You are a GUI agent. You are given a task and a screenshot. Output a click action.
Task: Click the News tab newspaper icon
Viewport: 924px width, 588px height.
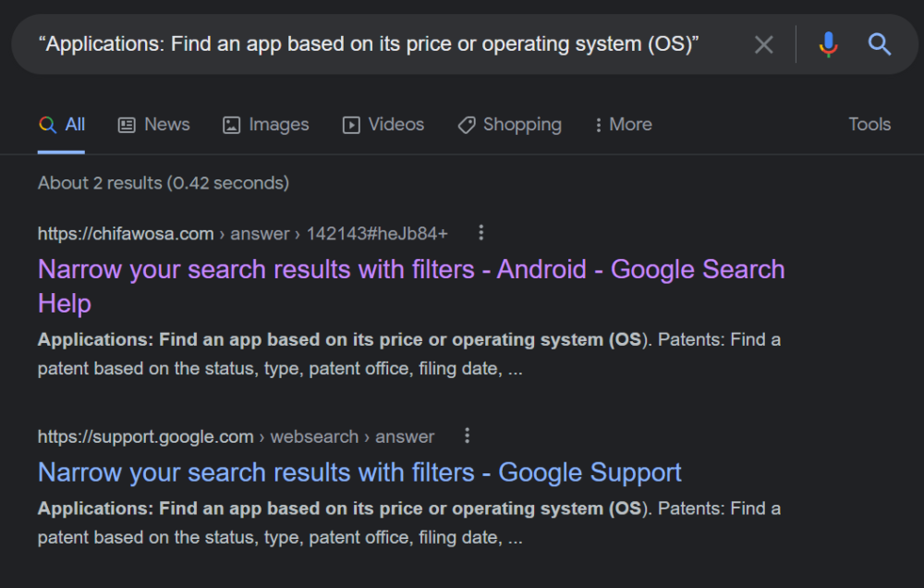[x=127, y=125]
